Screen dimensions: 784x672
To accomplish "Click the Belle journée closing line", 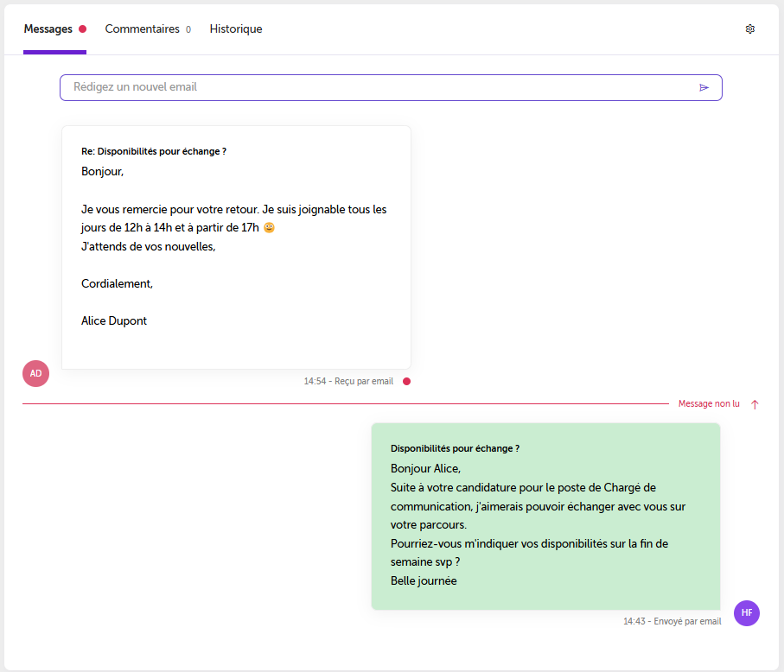I will [x=424, y=581].
